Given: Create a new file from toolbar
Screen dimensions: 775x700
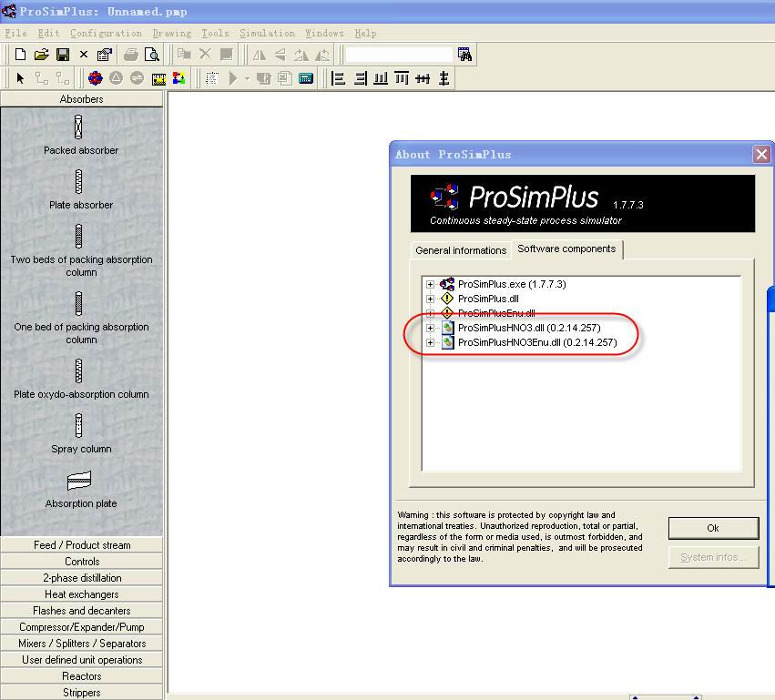Looking at the screenshot, I should 20,55.
